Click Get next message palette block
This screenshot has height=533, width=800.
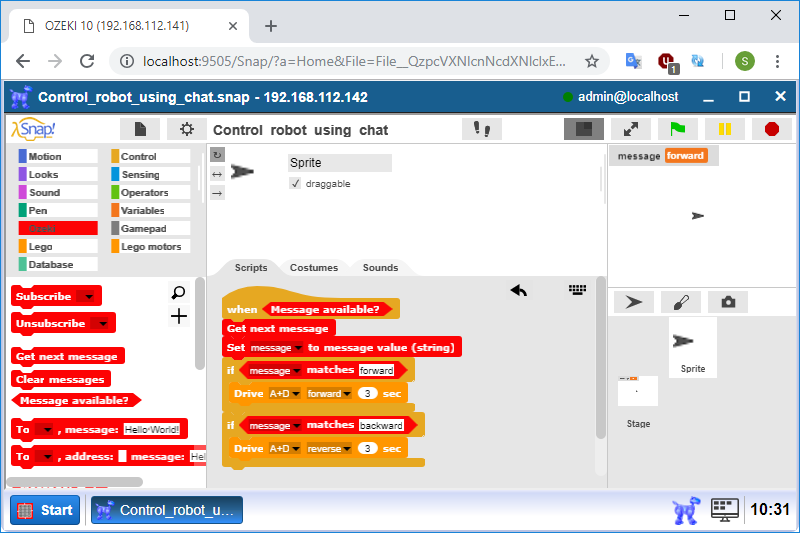pyautogui.click(x=67, y=357)
